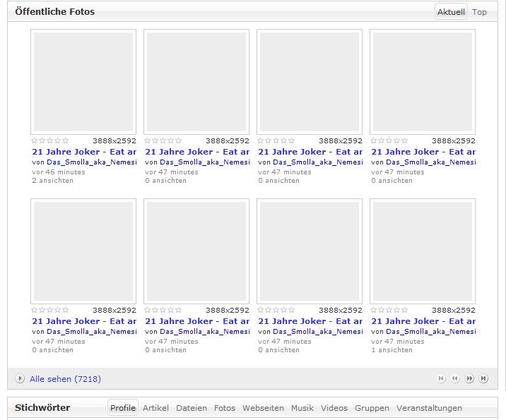Click star rating of last bottom-row photo

point(389,310)
